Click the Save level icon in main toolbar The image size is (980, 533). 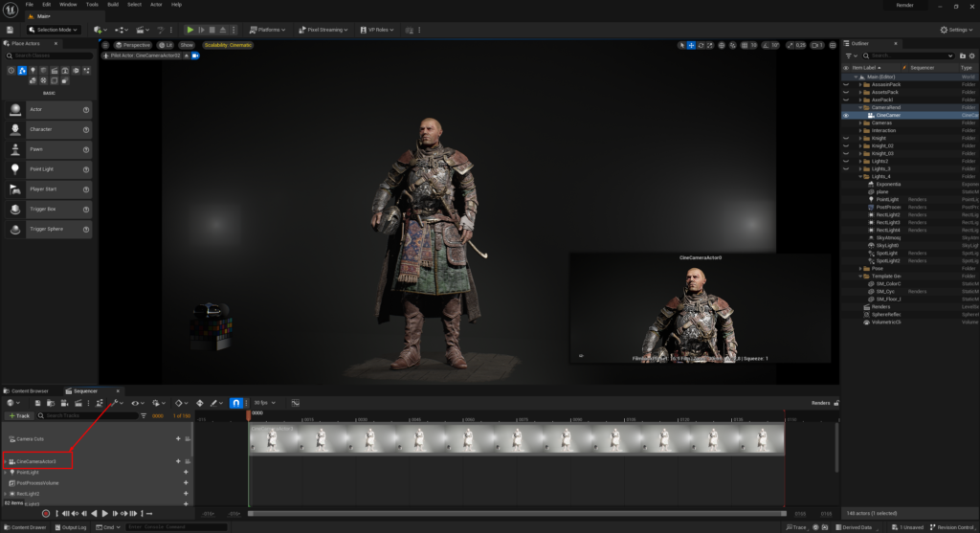(10, 30)
